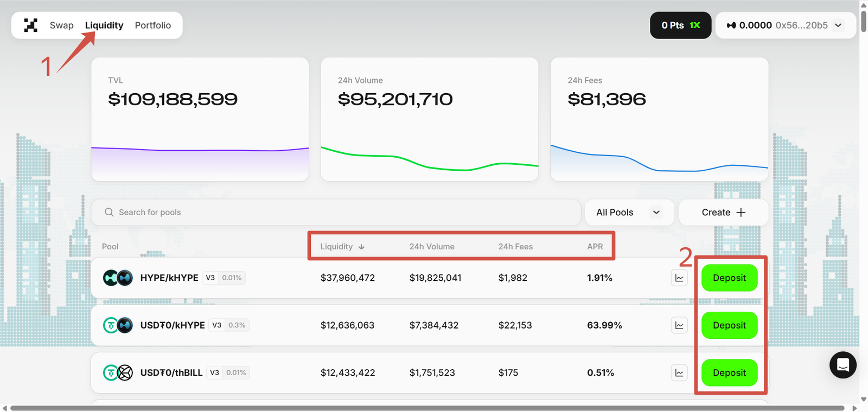Open chart for HYPE/kHYPE pool
This screenshot has width=868, height=412.
[679, 278]
